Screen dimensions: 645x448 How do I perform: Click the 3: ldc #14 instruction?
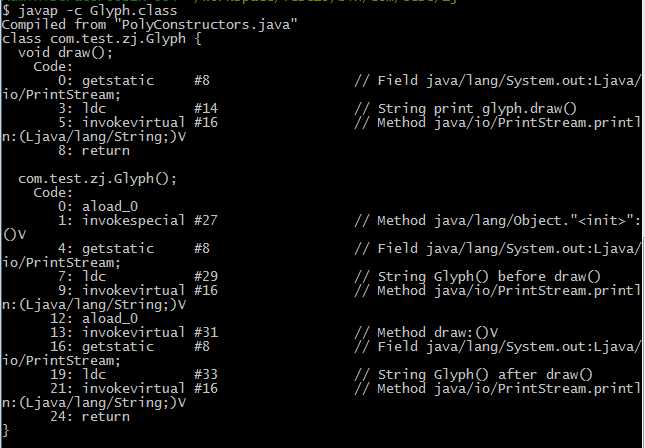pos(138,109)
